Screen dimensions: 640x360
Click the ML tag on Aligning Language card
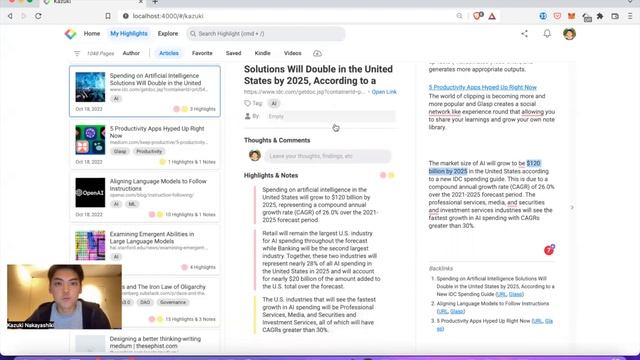132,204
